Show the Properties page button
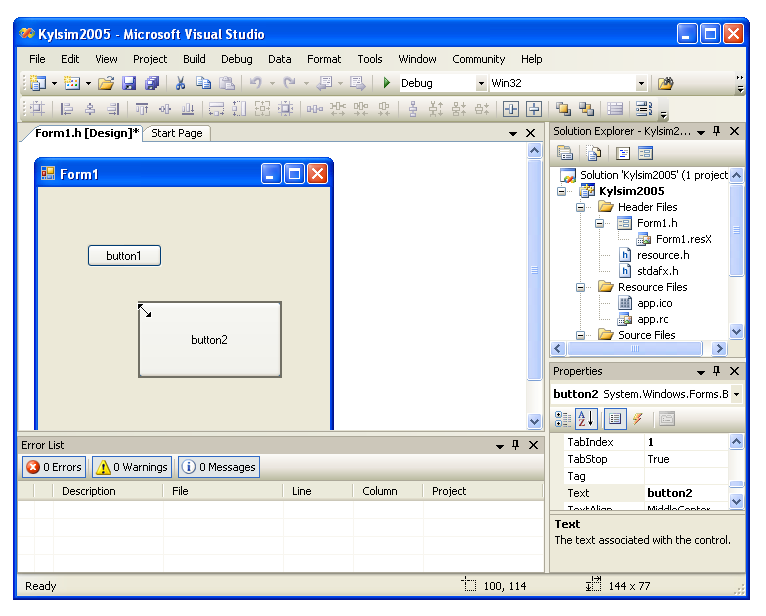 click(615, 419)
